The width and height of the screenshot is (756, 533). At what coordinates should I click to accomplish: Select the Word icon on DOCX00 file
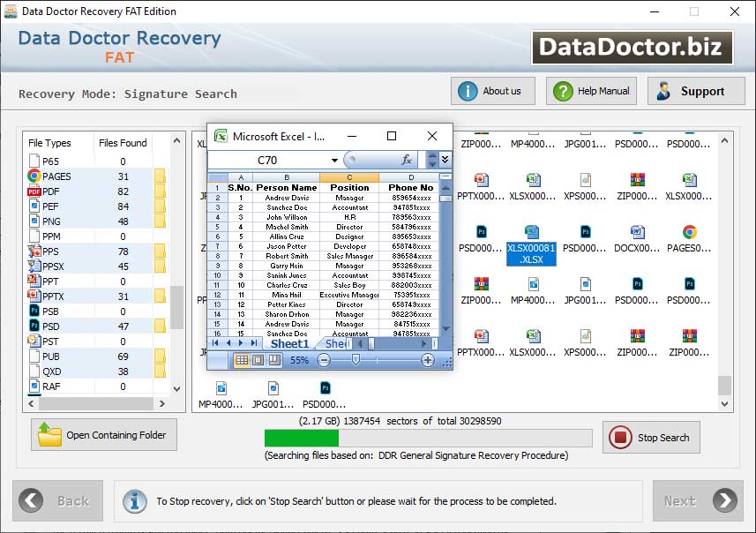pos(639,231)
